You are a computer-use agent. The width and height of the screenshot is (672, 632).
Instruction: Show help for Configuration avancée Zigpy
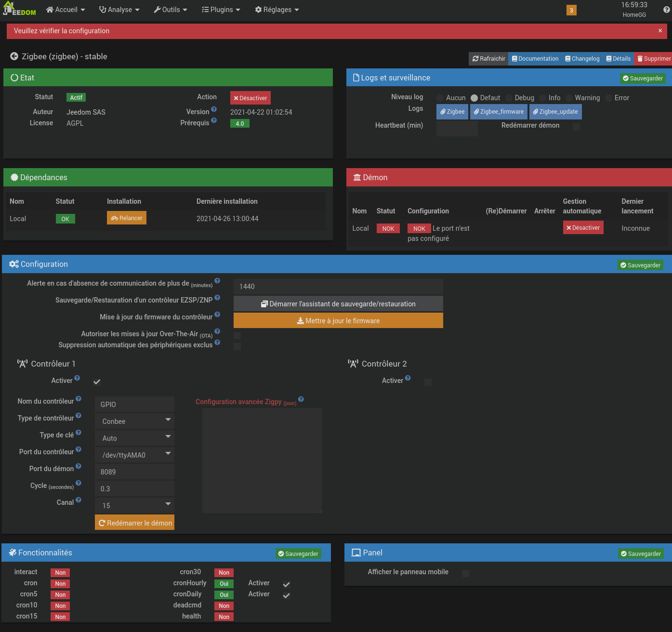301,399
